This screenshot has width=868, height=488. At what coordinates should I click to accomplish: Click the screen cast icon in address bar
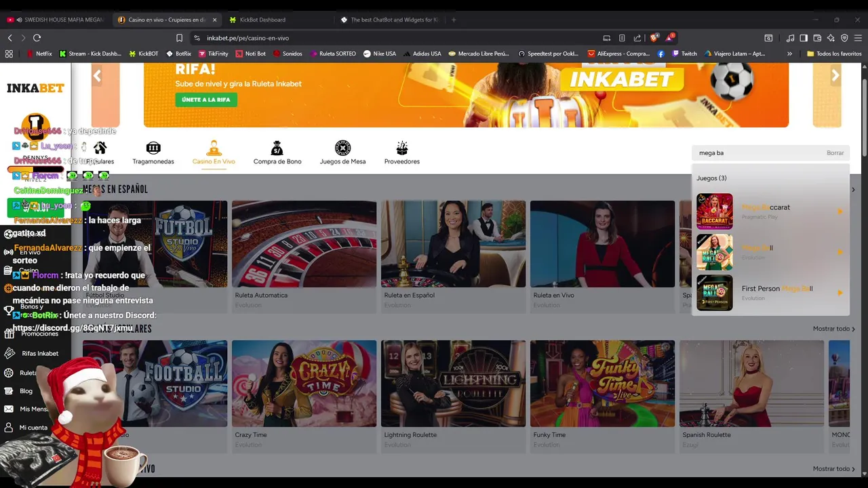[607, 38]
